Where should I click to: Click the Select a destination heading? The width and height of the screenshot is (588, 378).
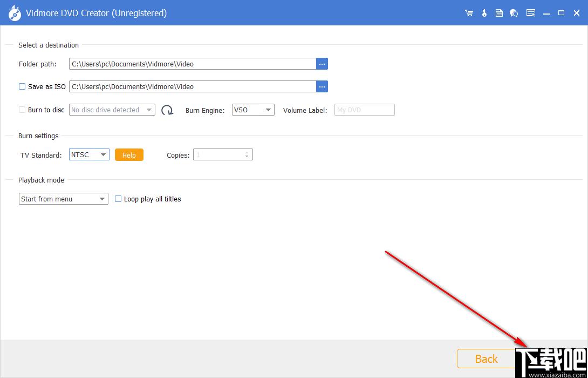click(49, 45)
